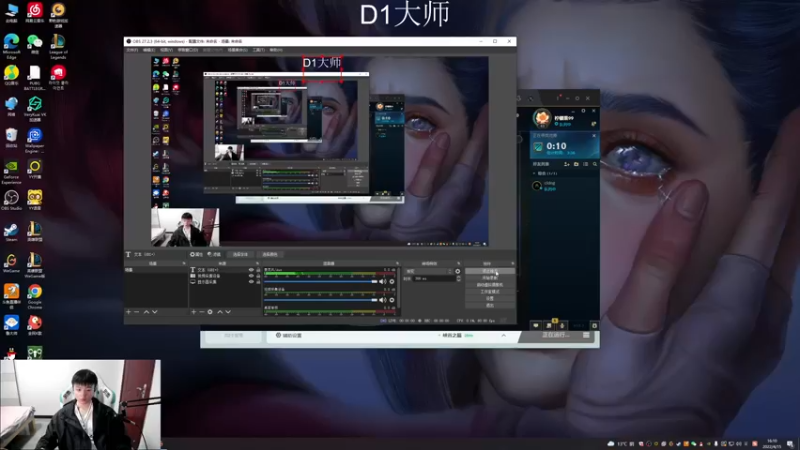
Task: Move source down in Sources panel
Action: point(228,312)
